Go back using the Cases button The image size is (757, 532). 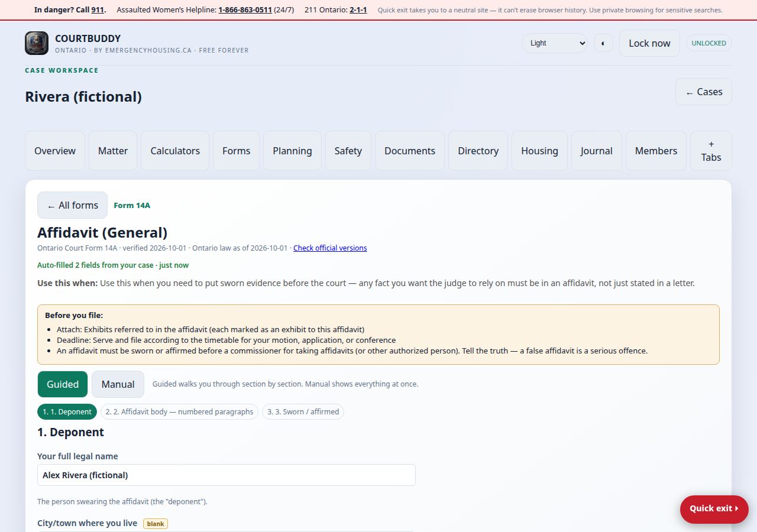point(704,92)
